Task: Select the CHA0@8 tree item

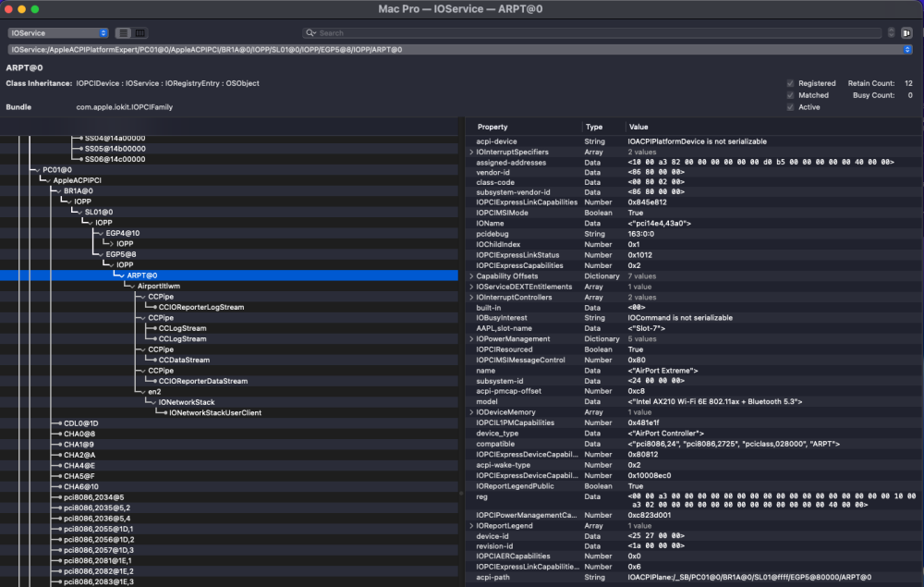Action: click(79, 434)
